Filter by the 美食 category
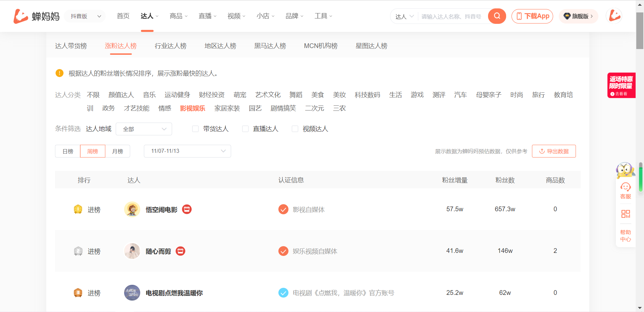The height and width of the screenshot is (312, 644). pyautogui.click(x=318, y=95)
